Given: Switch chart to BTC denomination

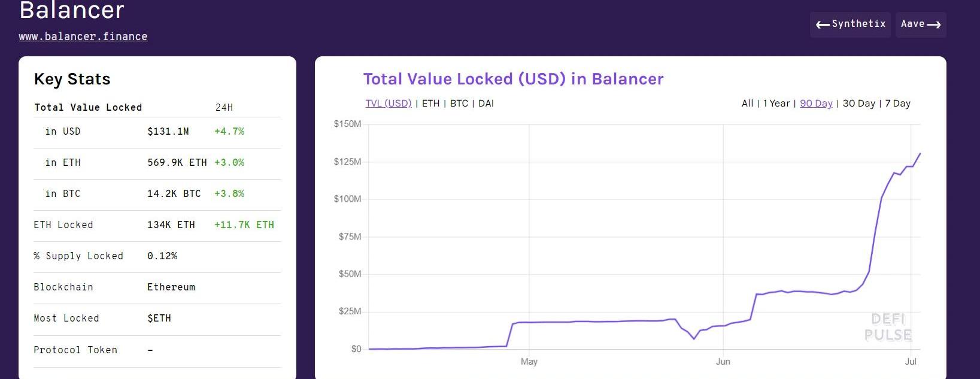Looking at the screenshot, I should pos(459,103).
